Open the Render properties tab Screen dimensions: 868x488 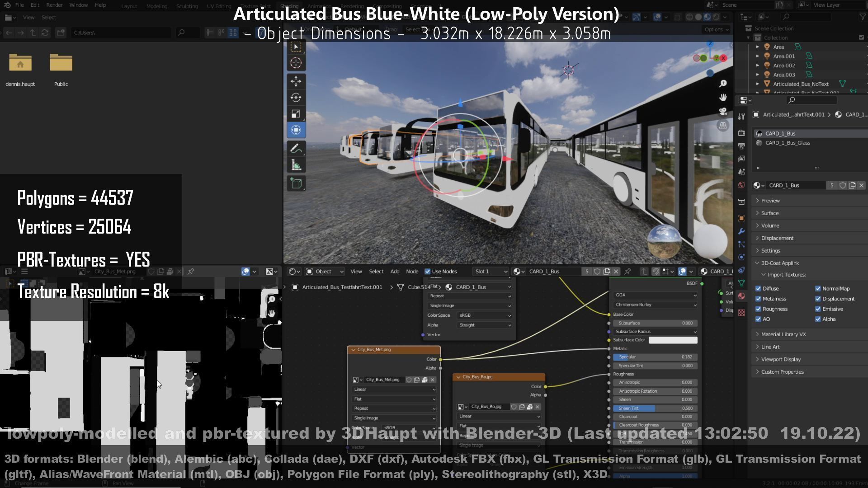click(x=741, y=133)
